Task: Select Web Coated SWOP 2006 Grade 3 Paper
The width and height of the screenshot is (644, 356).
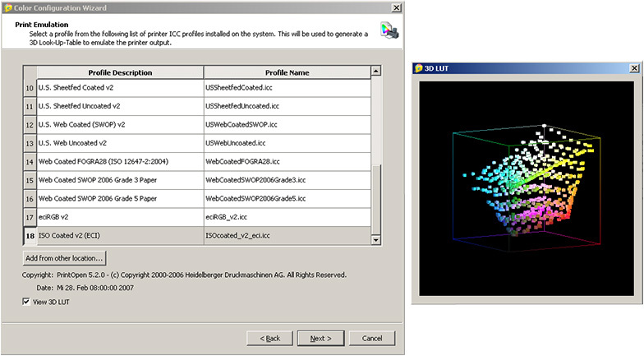Action: click(x=120, y=180)
